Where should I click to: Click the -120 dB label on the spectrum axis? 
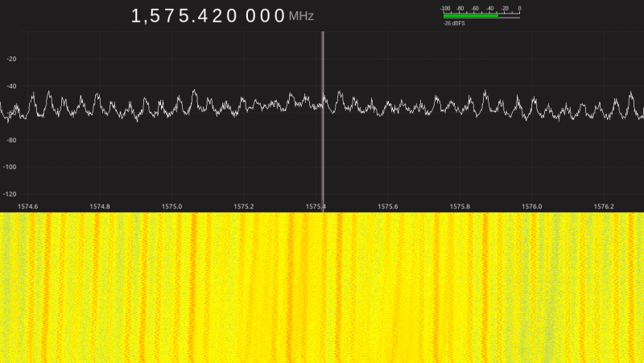(x=10, y=194)
